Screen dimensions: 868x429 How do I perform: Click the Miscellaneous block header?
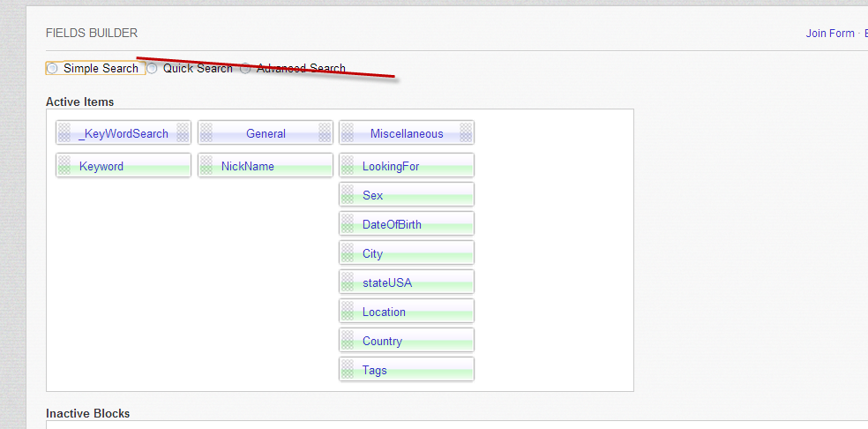tap(407, 133)
